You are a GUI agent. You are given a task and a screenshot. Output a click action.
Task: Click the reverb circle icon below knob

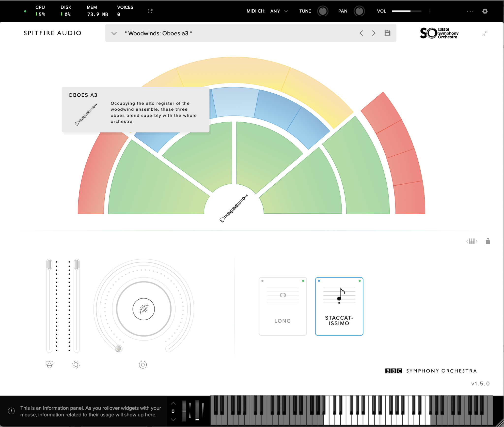click(x=143, y=365)
